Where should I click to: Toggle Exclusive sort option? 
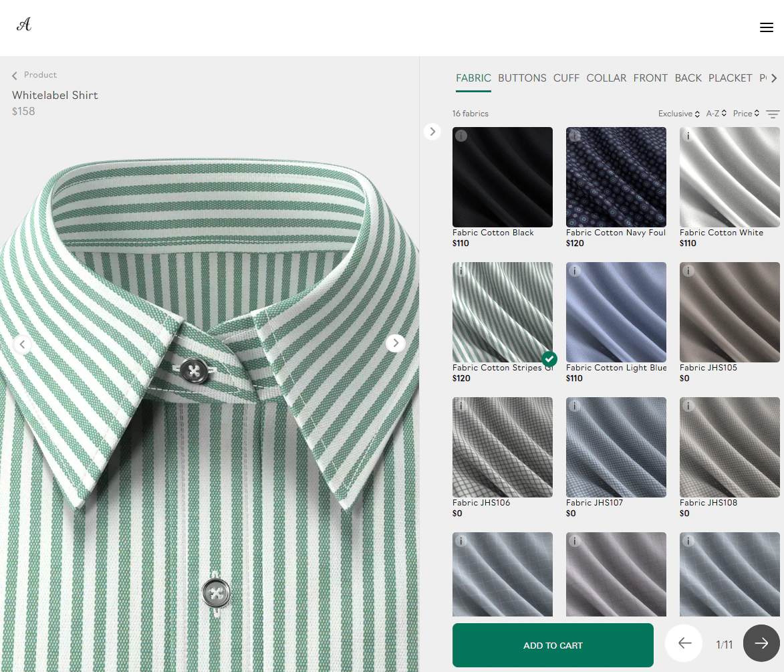coord(678,114)
